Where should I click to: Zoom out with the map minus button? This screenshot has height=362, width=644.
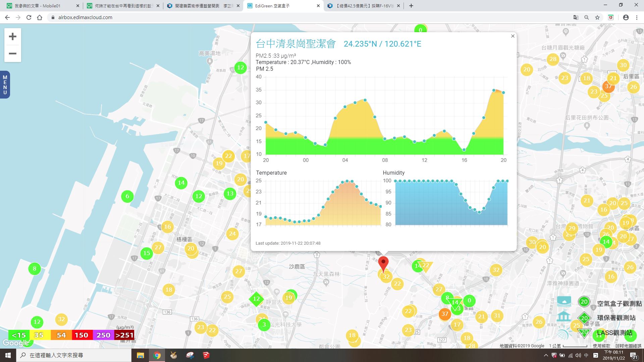pos(12,54)
